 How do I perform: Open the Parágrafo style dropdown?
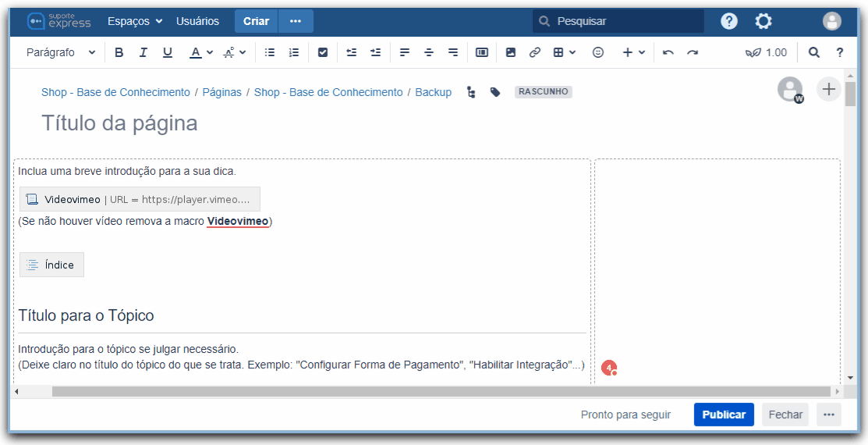pos(61,52)
